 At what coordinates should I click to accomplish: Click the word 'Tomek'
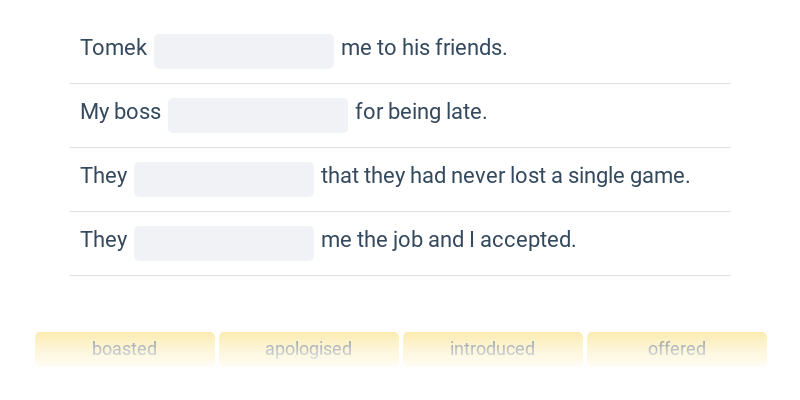pos(114,48)
